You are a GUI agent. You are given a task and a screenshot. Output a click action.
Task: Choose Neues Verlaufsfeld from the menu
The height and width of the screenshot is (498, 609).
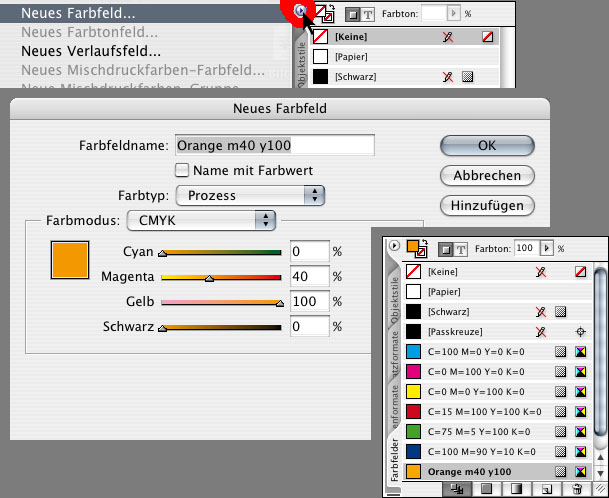(x=90, y=51)
